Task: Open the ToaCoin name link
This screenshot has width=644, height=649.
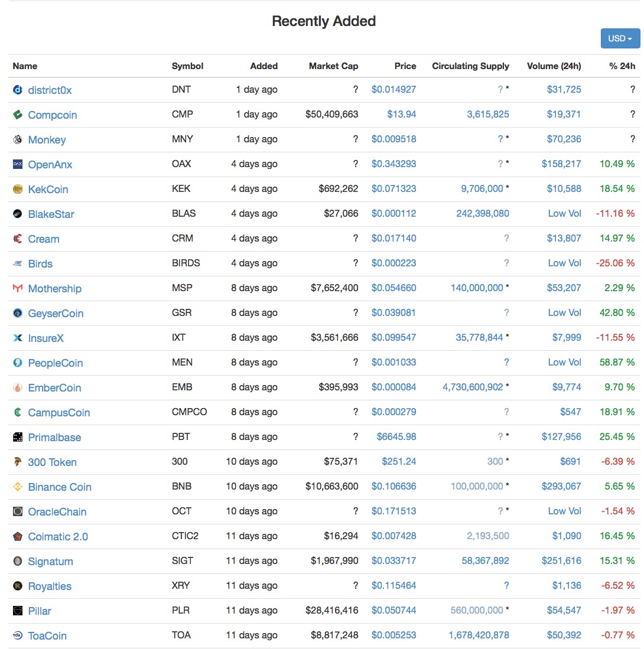Action: click(47, 636)
